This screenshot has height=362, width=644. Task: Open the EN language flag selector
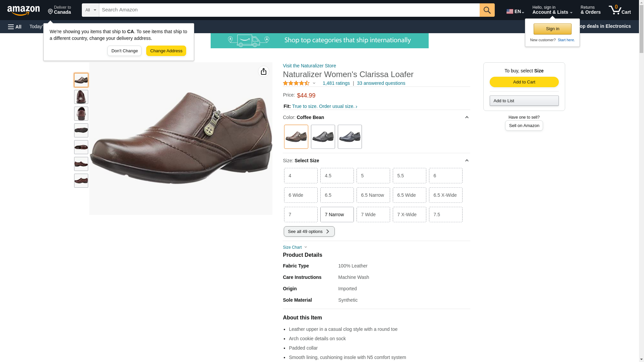(x=515, y=11)
